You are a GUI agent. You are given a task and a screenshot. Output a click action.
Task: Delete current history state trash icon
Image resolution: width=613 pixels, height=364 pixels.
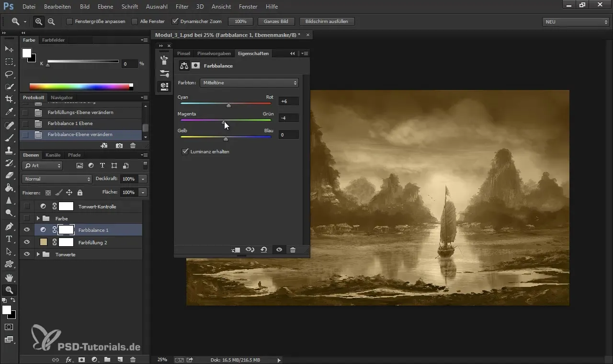tap(133, 146)
